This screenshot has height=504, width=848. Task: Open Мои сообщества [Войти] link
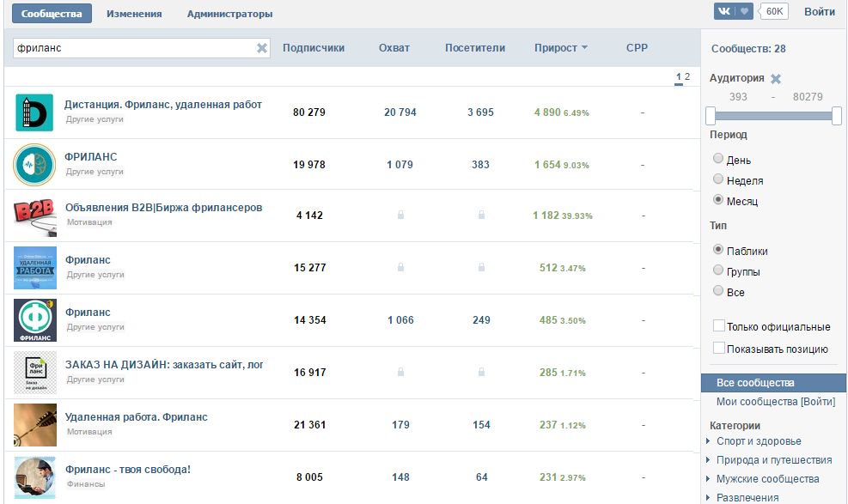point(776,402)
